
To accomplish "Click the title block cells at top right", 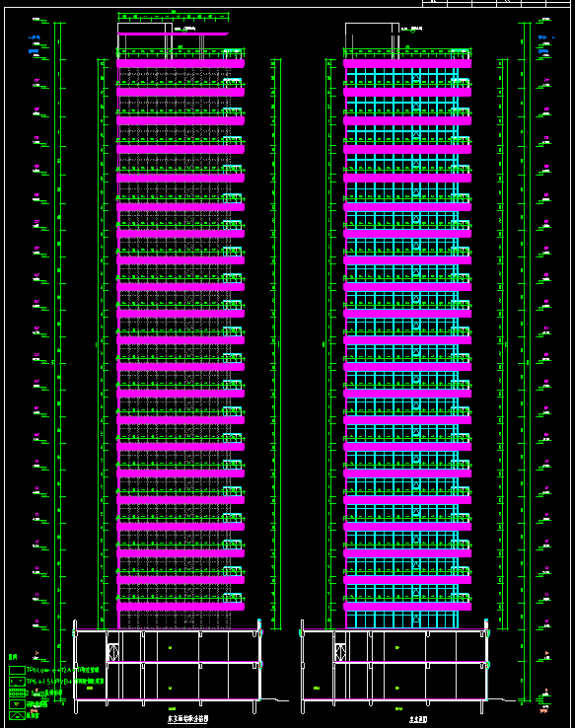I will (x=496, y=3).
